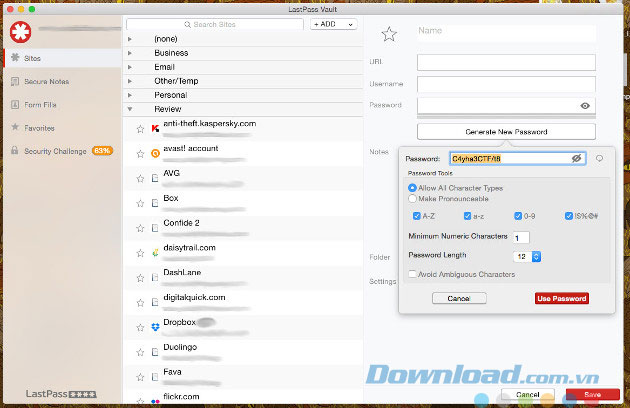Expand the Other/Temp folder
Screen dimensions: 630x408
(x=130, y=81)
